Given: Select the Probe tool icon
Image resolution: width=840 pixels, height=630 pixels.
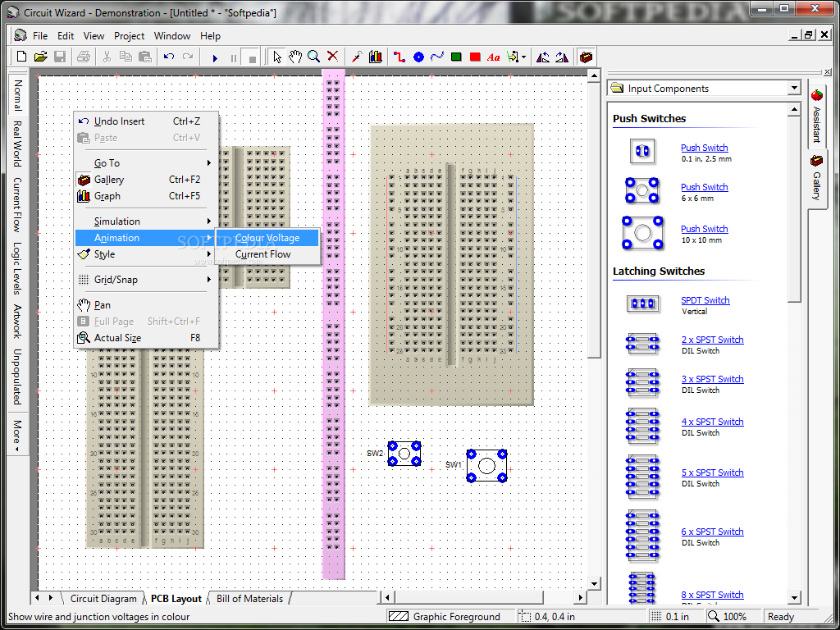Looking at the screenshot, I should (x=357, y=57).
